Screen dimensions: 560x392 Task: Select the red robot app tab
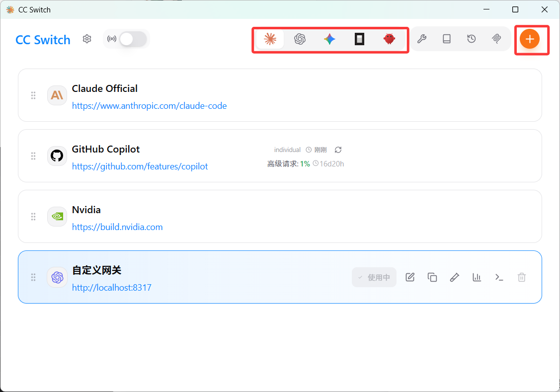(x=389, y=39)
